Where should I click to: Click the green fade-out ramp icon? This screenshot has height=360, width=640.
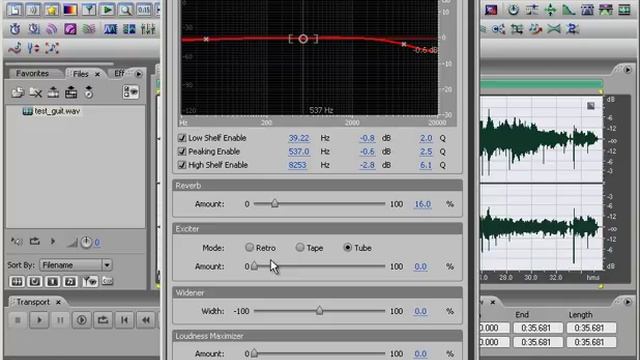point(569,10)
